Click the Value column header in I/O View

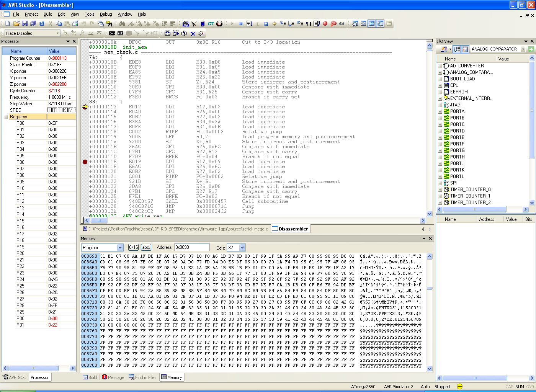coord(512,59)
